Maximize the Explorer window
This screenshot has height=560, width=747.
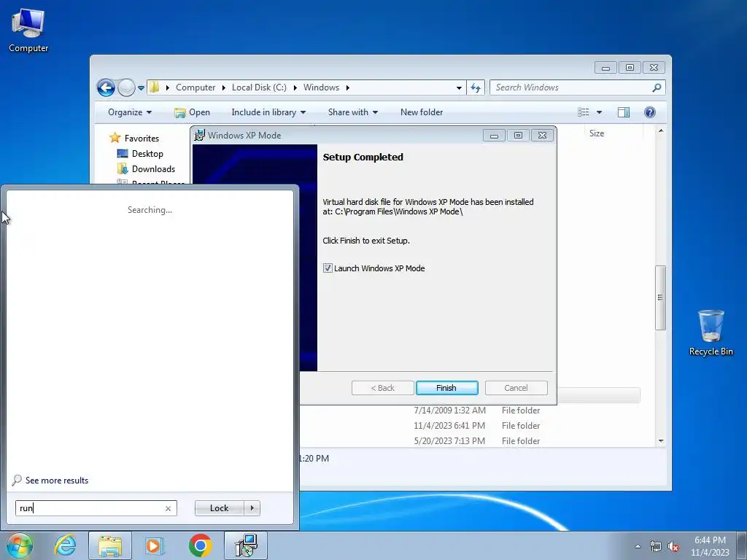click(630, 68)
